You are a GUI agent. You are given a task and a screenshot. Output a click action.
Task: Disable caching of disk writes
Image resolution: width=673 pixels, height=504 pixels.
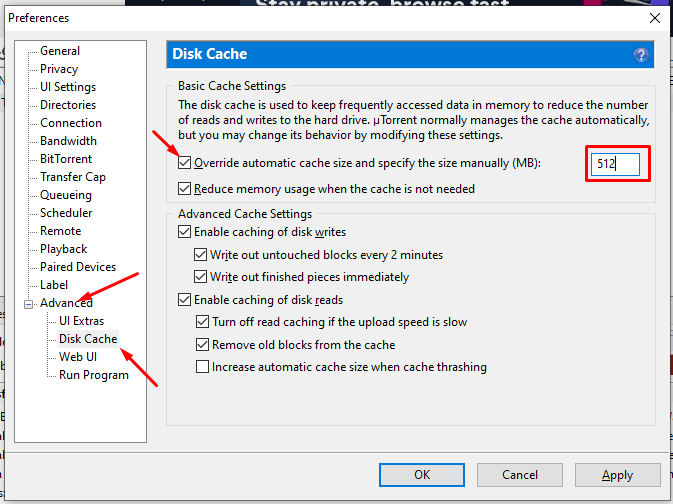[x=185, y=232]
